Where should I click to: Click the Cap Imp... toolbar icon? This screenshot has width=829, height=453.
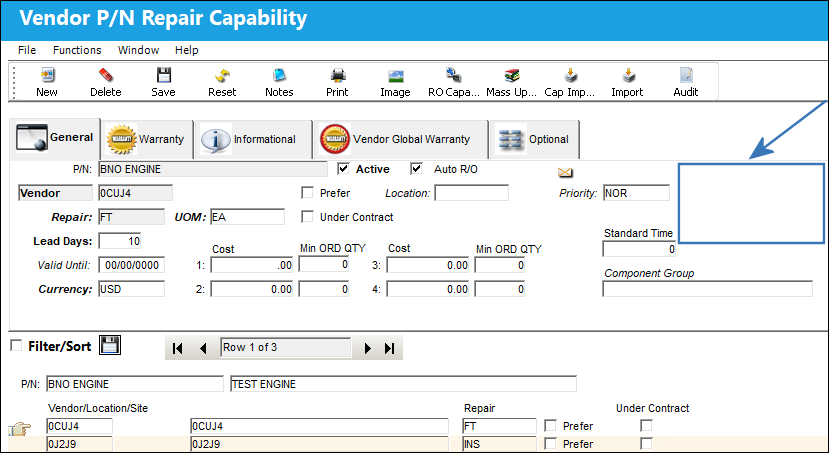click(570, 76)
